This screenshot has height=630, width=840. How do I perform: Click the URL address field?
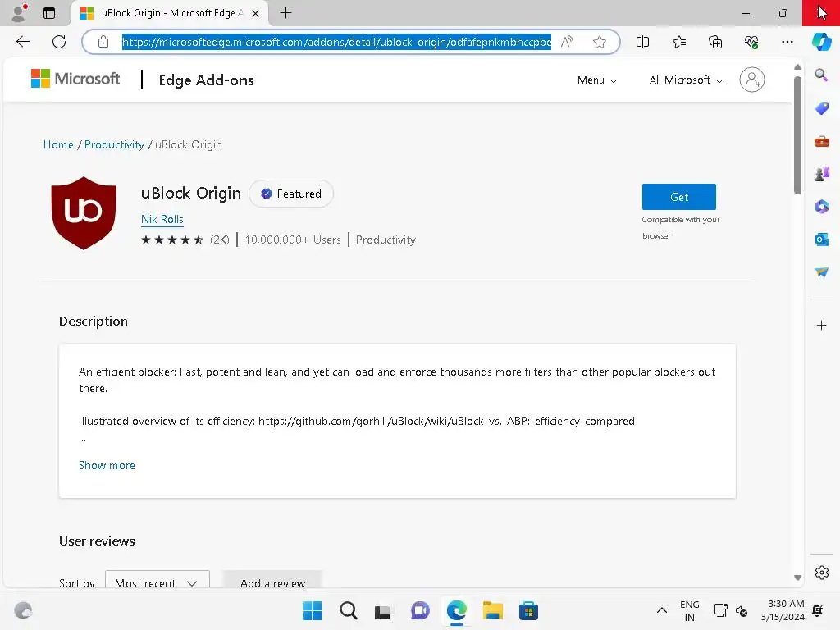[x=336, y=42]
